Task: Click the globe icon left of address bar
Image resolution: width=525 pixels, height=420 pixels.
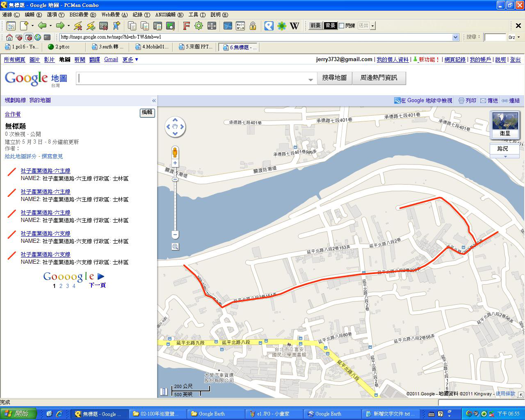Action: point(38,37)
